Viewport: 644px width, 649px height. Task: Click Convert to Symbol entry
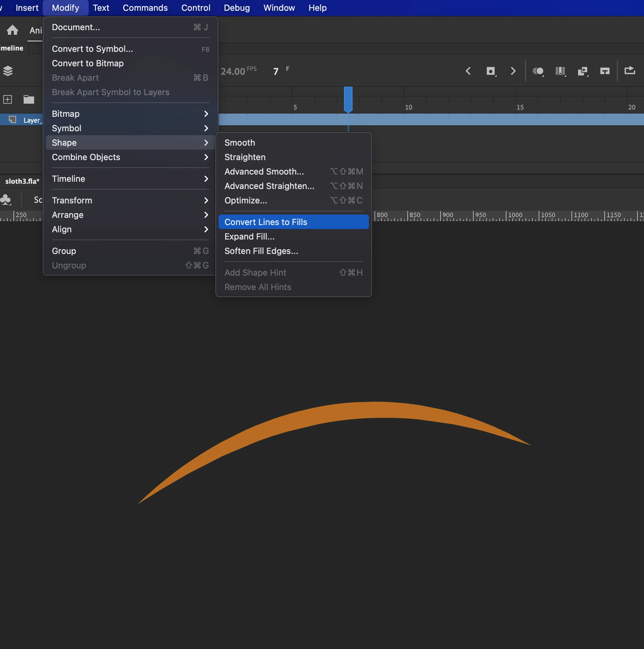click(93, 49)
